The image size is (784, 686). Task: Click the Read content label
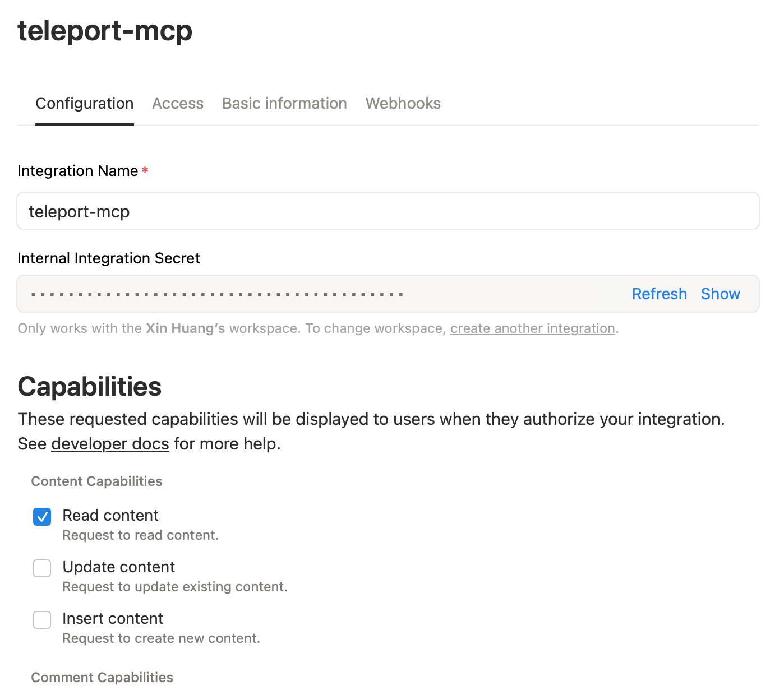(110, 515)
